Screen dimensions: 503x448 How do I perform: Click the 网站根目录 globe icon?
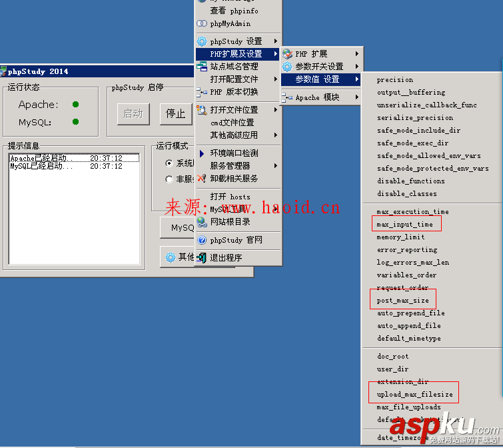tap(202, 222)
